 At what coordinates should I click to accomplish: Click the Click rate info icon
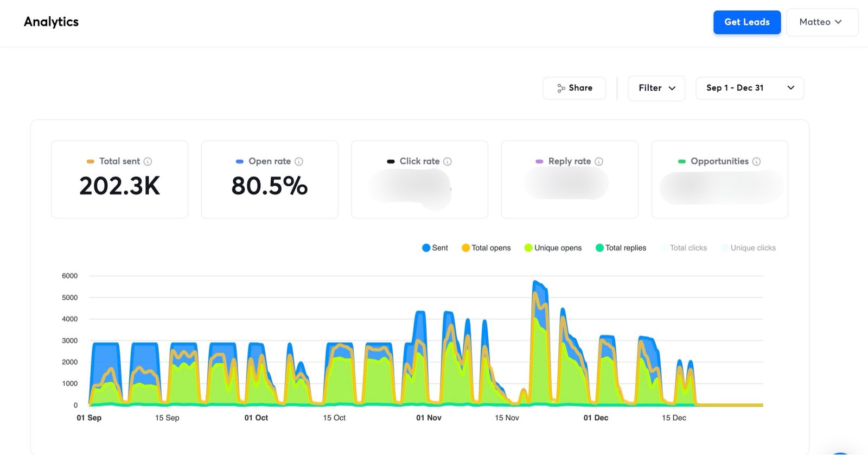(448, 161)
